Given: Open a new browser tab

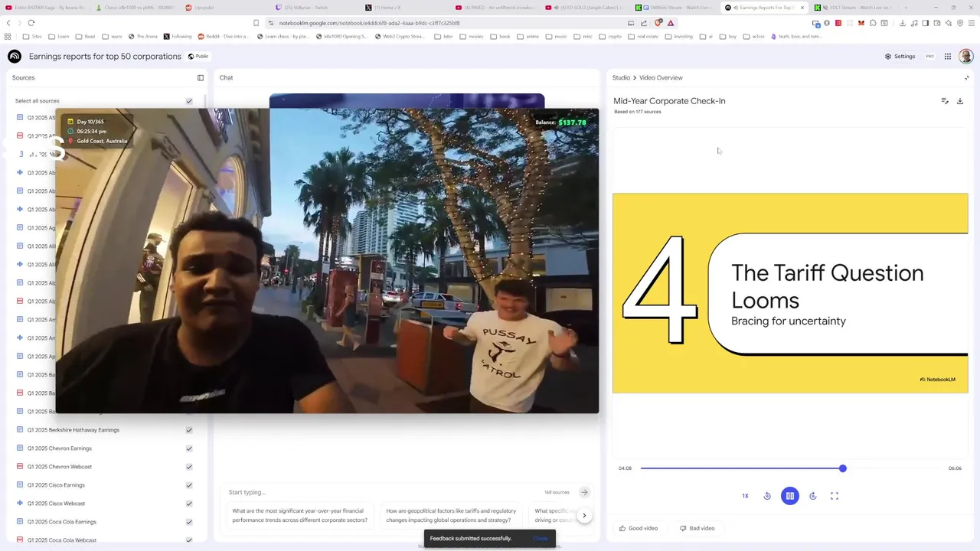Looking at the screenshot, I should tap(905, 8).
